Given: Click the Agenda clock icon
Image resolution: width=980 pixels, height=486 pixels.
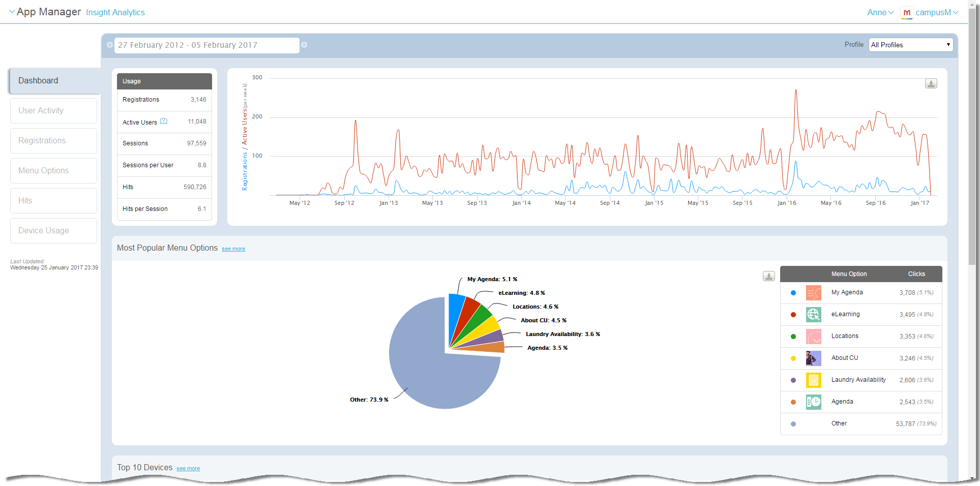Looking at the screenshot, I should (x=813, y=402).
